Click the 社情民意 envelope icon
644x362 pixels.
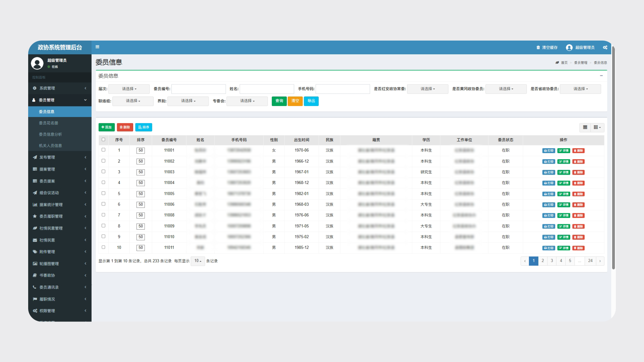pos(35,240)
